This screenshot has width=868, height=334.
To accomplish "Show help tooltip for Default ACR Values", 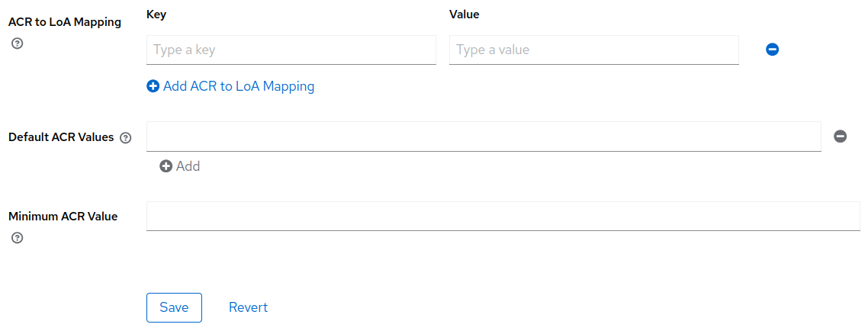I will (126, 138).
